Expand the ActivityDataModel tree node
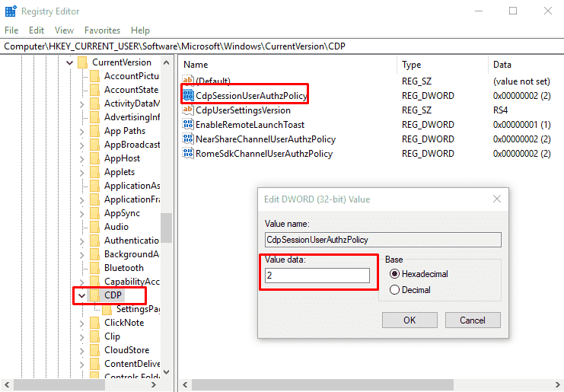Viewport: 564px width, 392px height. click(x=82, y=104)
